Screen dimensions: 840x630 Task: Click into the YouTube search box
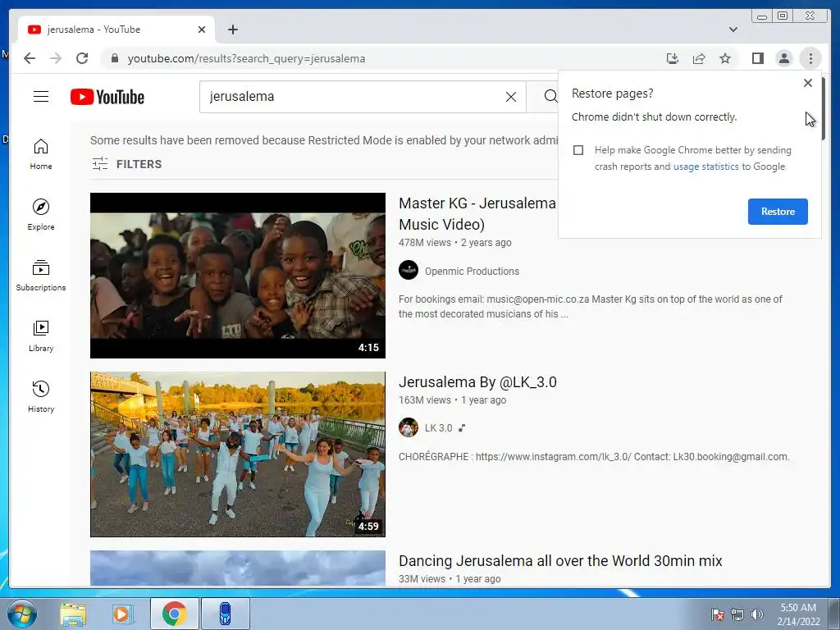(354, 97)
